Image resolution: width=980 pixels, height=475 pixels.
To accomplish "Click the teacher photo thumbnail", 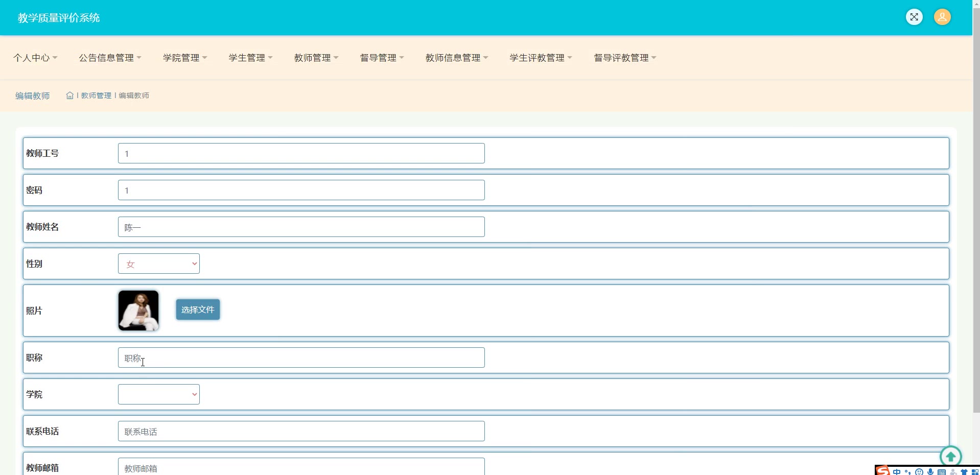I will (138, 311).
